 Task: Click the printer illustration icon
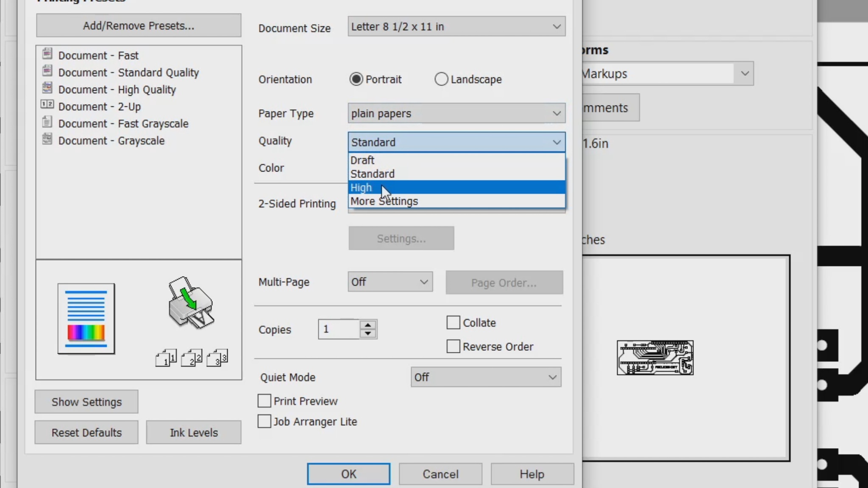point(191,303)
